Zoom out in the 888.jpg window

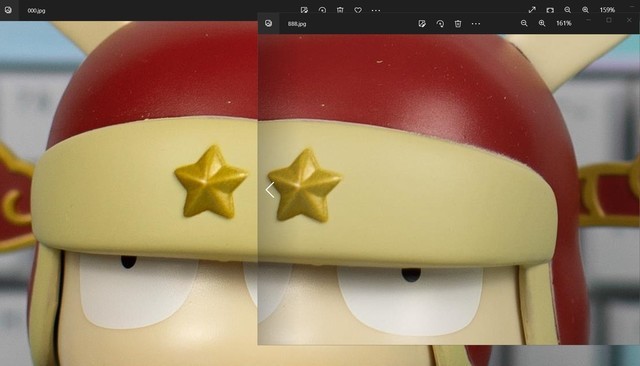524,23
